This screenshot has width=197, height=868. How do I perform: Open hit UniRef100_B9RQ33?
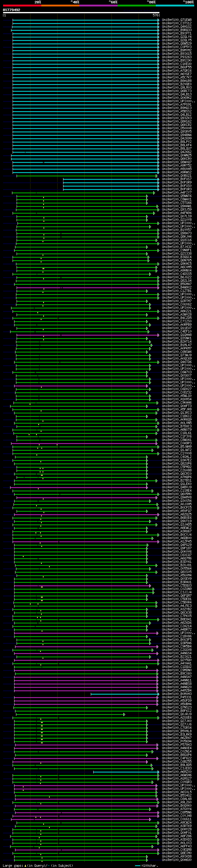click(x=177, y=30)
